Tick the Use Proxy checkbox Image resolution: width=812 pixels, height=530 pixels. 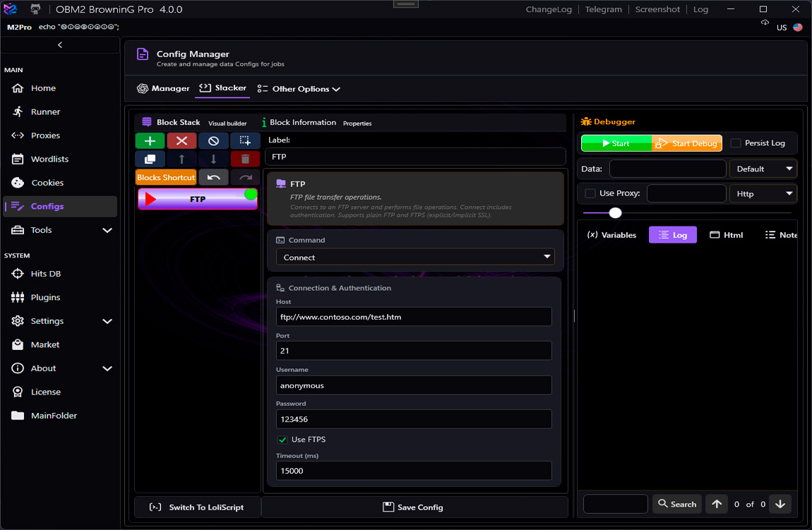click(x=590, y=193)
